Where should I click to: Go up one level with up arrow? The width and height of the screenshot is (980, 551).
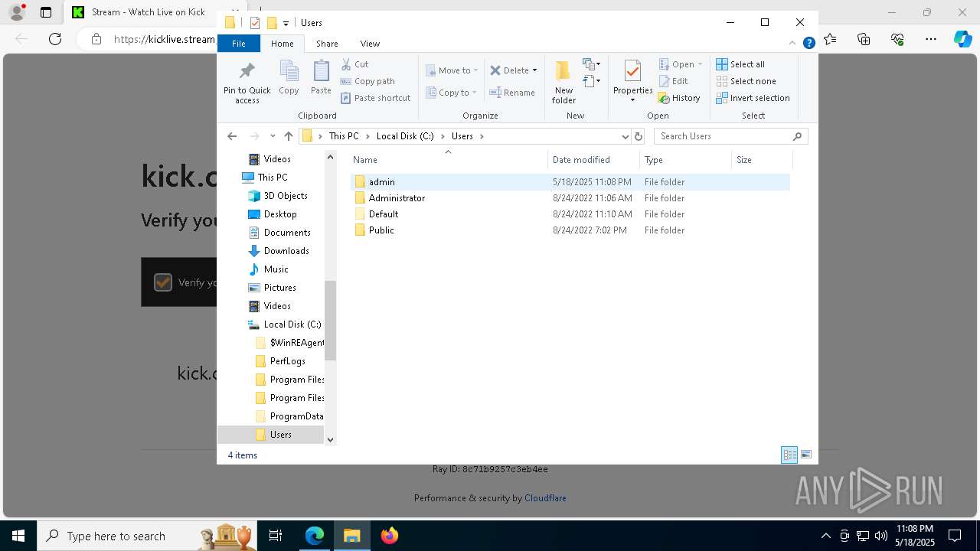coord(288,136)
